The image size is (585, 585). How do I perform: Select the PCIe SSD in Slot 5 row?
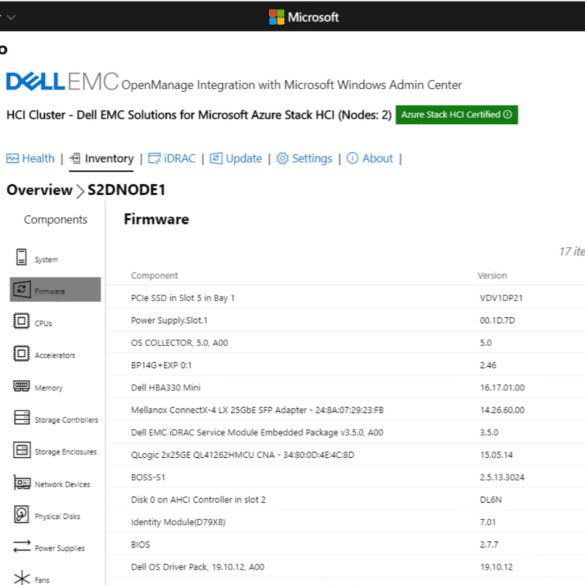click(345, 298)
